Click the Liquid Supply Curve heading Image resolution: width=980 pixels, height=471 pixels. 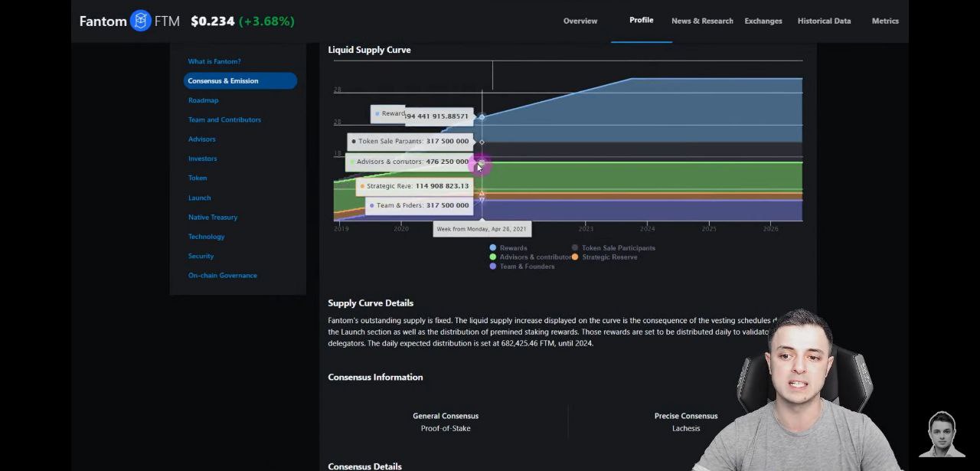pos(369,50)
